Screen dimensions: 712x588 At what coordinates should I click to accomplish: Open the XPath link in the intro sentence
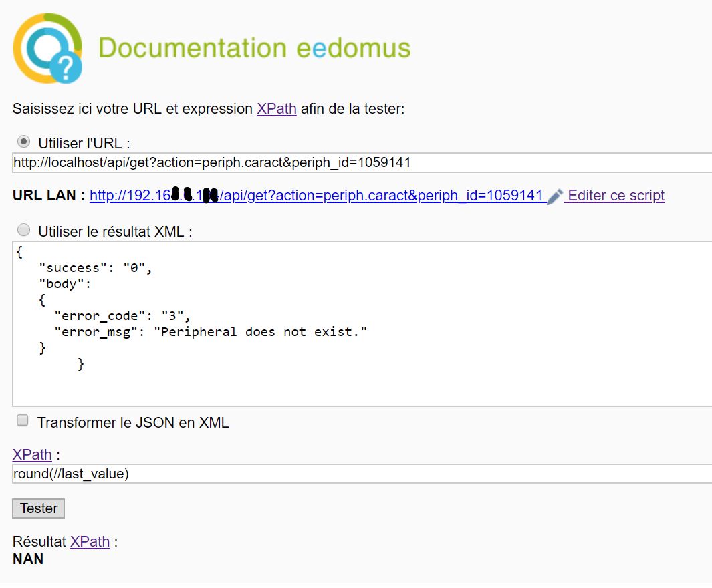coord(276,108)
